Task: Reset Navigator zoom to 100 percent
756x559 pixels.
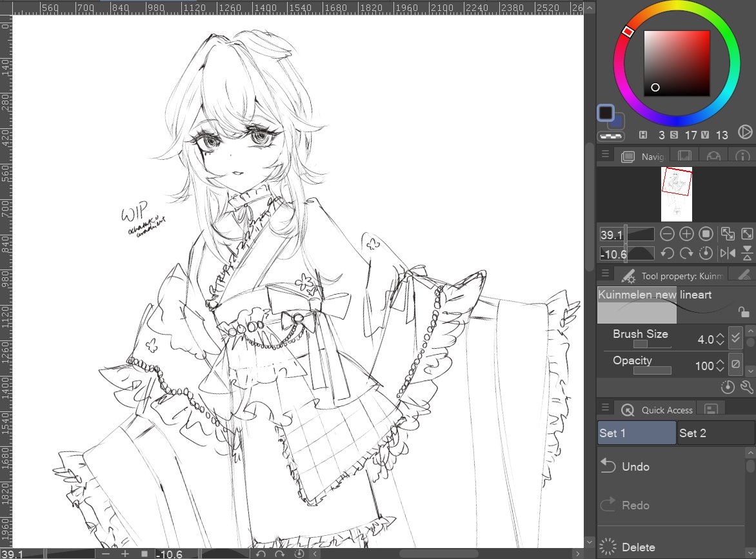Action: tap(706, 234)
